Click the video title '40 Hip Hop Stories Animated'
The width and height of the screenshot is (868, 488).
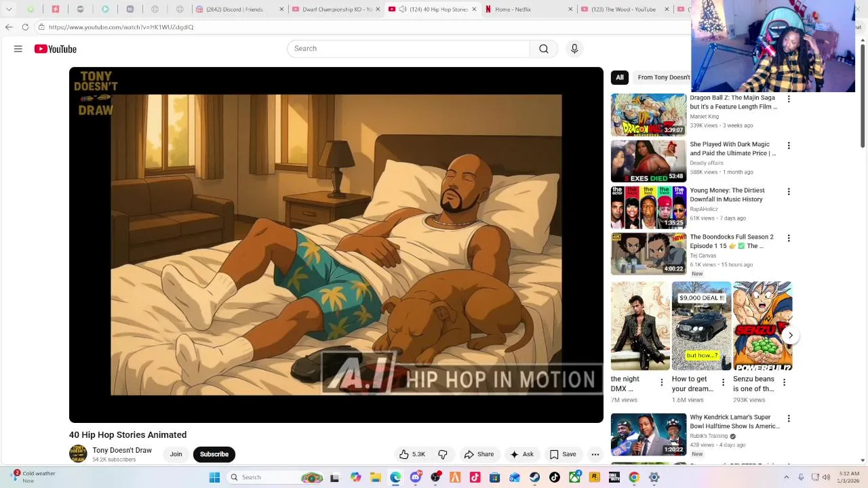tap(127, 435)
